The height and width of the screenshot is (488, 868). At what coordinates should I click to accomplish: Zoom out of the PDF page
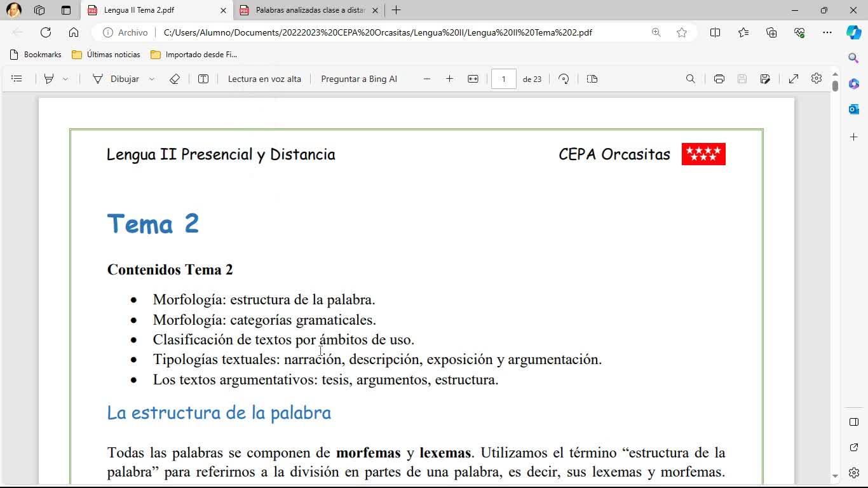point(427,79)
